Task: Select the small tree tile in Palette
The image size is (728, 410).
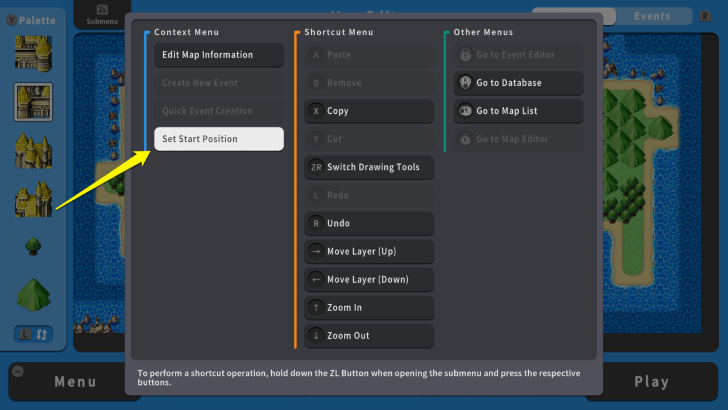Action: (x=33, y=246)
